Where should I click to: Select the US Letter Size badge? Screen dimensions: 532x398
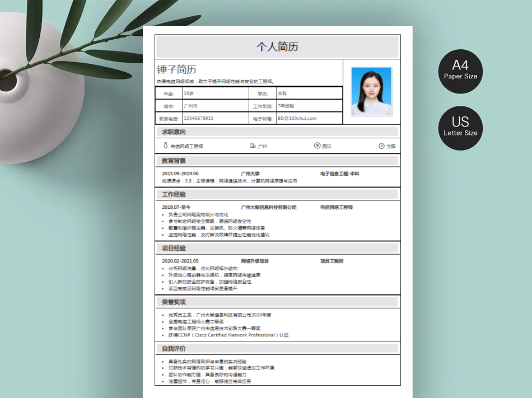460,128
